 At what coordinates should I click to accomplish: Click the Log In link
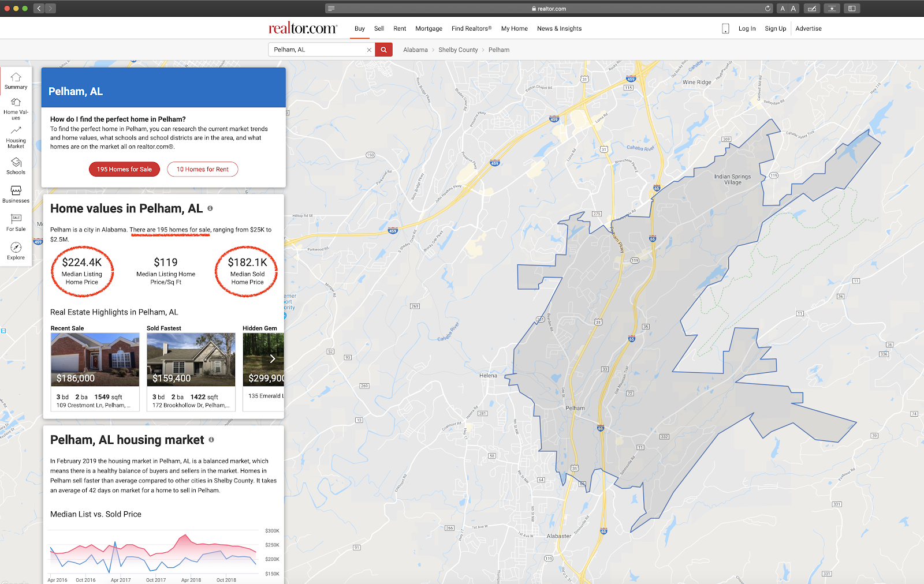[x=747, y=29]
